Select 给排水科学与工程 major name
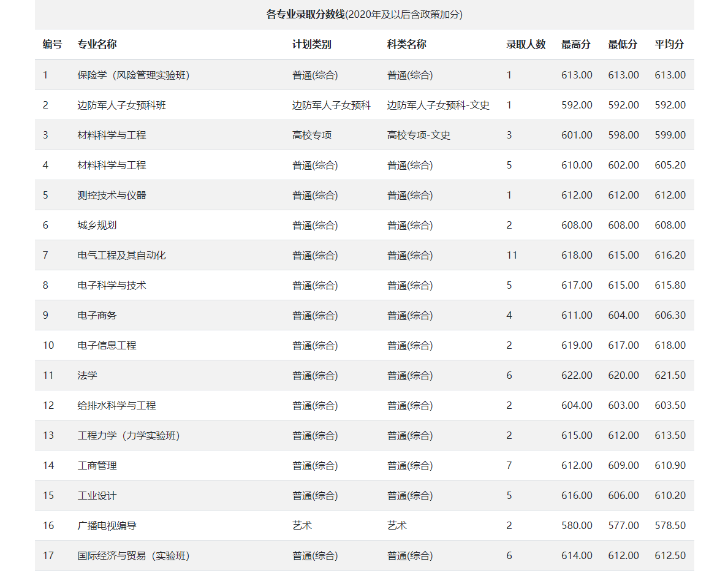Viewport: 728px width, 578px height. pos(116,406)
